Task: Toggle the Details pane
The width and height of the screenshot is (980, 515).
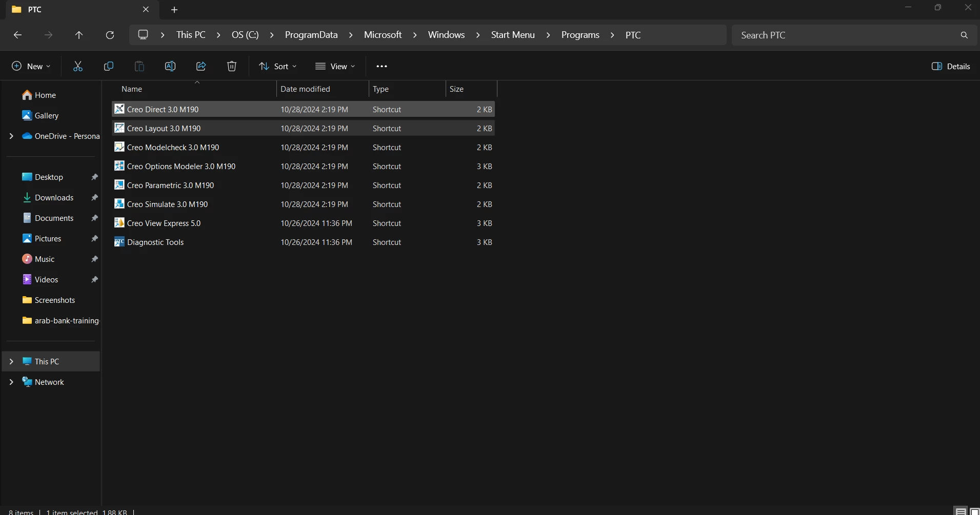Action: point(951,66)
